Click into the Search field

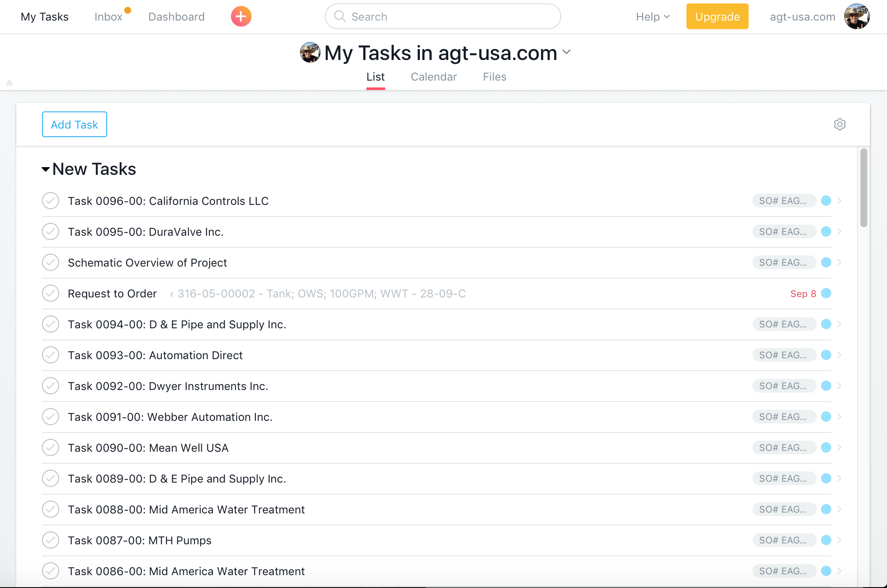point(443,16)
